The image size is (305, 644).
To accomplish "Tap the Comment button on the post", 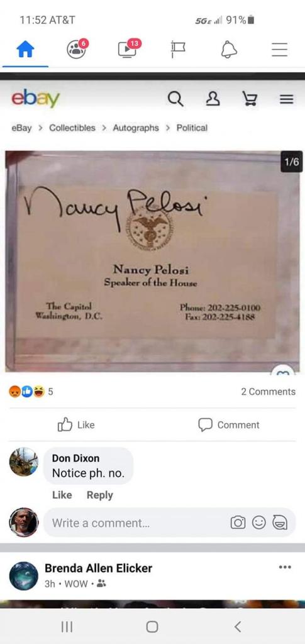I will pos(229,425).
